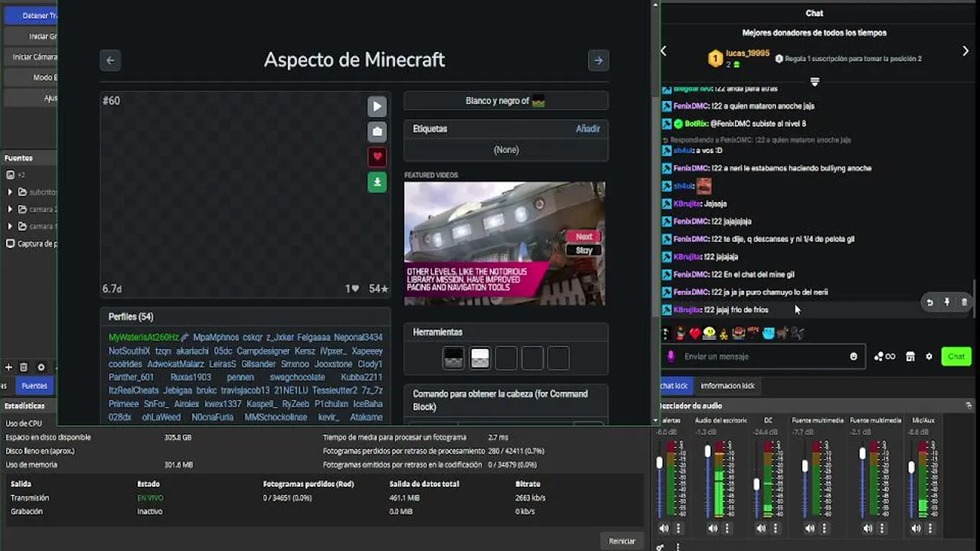Click the green Chat send button
980x551 pixels.
956,357
